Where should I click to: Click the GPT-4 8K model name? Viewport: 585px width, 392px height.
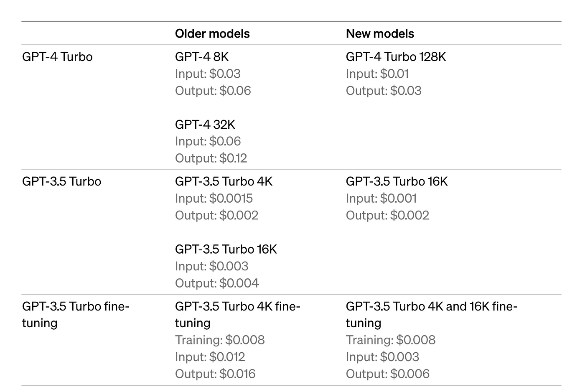tap(202, 56)
